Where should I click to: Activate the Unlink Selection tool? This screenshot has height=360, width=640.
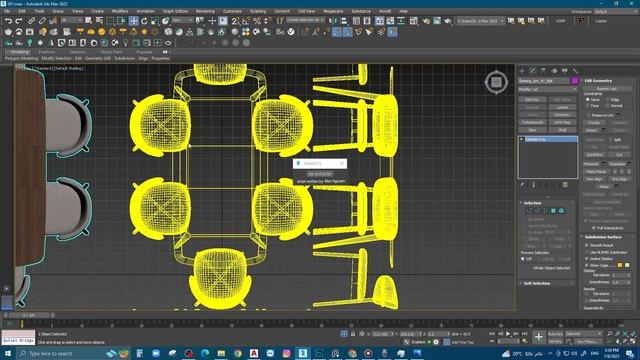42,21
